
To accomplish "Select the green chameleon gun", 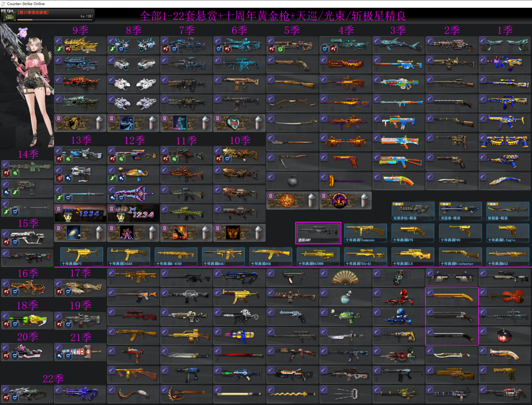I will (346, 316).
